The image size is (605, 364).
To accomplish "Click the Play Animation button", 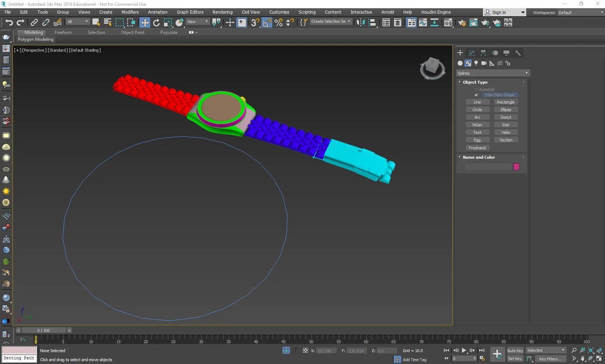I will 464,350.
